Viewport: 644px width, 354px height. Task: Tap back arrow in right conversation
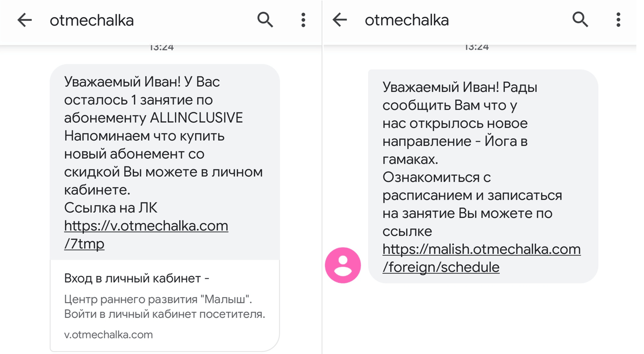click(x=340, y=20)
